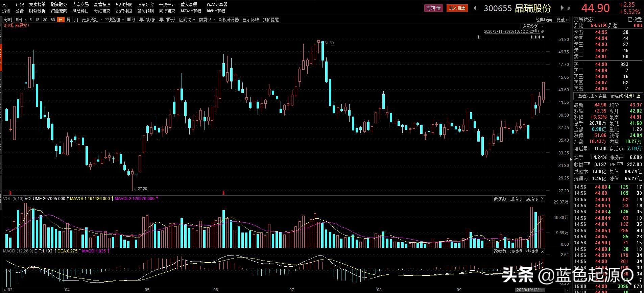Click the chart date range link
The height and width of the screenshot is (293, 644).
point(512,31)
